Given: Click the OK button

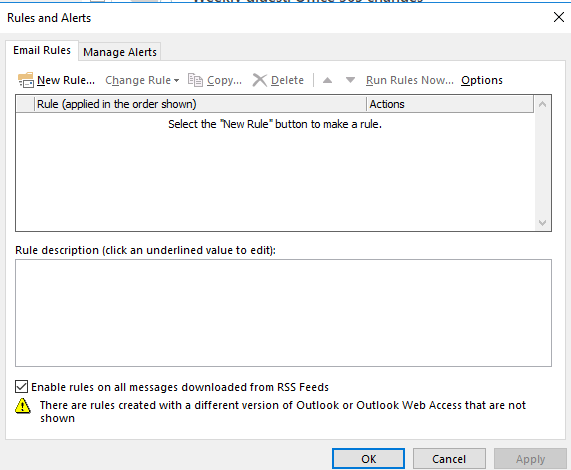Looking at the screenshot, I should [x=368, y=459].
